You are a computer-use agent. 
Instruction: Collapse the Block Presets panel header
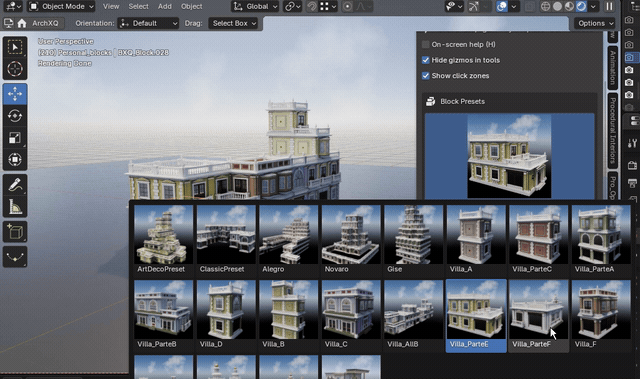point(509,101)
